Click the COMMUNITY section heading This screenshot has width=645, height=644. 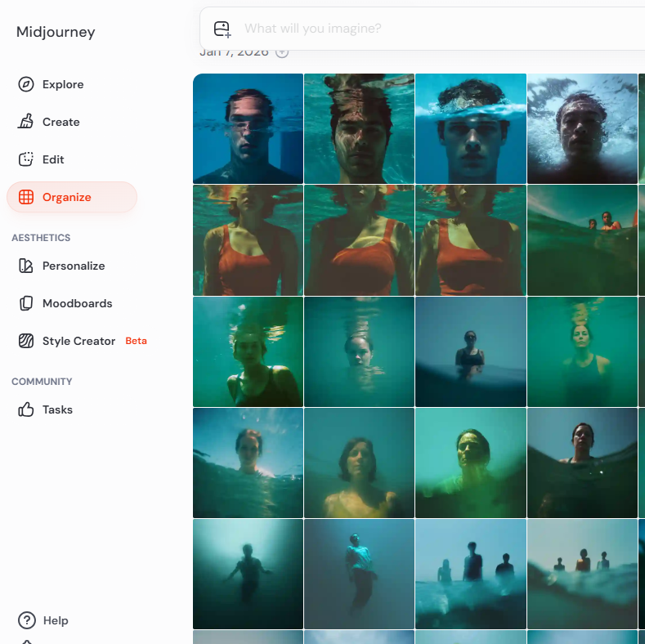pos(42,382)
